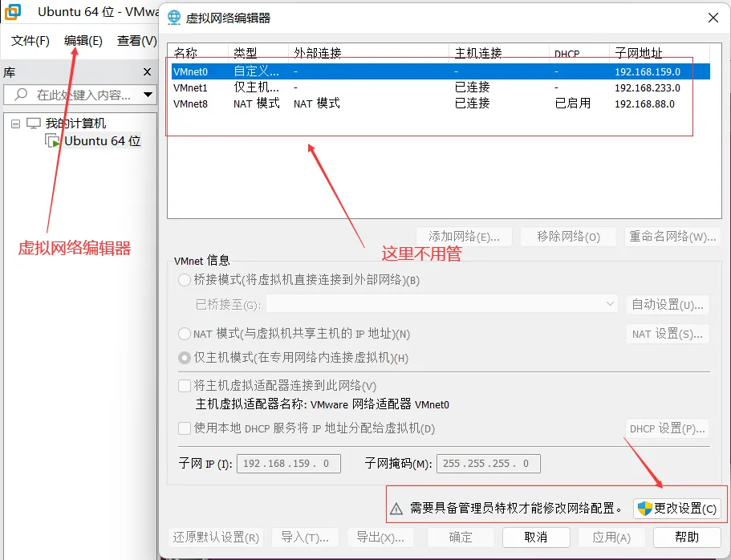The height and width of the screenshot is (560, 731).
Task: Click the 已启用 DHCP cell of VMnet8
Action: pyautogui.click(x=573, y=103)
